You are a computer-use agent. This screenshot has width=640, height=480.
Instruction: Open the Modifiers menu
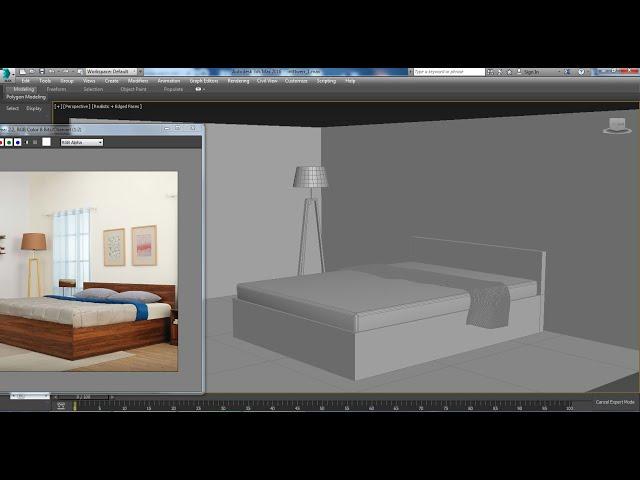(138, 81)
